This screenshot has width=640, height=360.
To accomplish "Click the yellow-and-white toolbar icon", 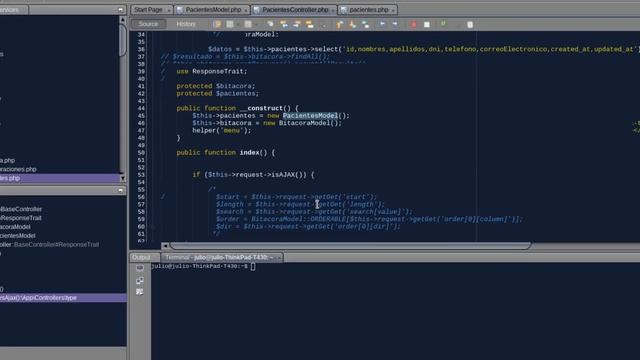I will [x=310, y=24].
